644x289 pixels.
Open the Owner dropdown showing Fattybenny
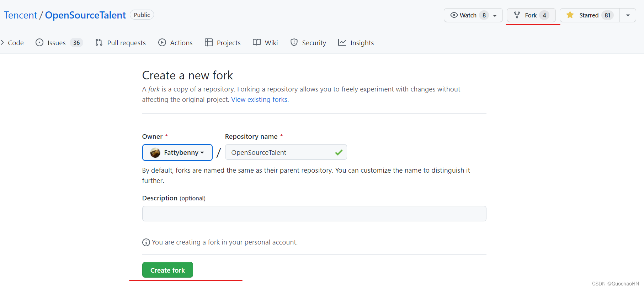click(x=177, y=152)
